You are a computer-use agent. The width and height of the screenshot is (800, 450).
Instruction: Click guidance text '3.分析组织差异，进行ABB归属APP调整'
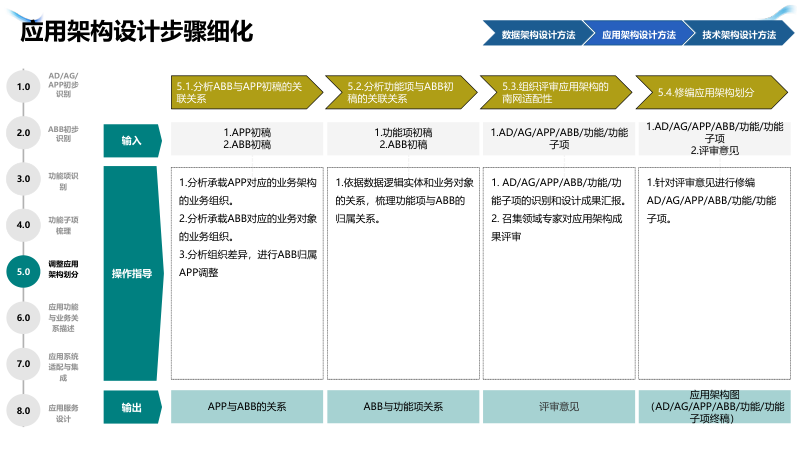247,263
